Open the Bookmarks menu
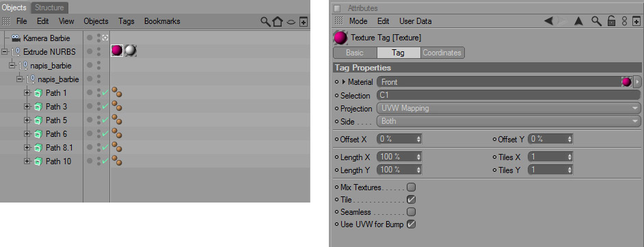The image size is (644, 247). (x=162, y=21)
